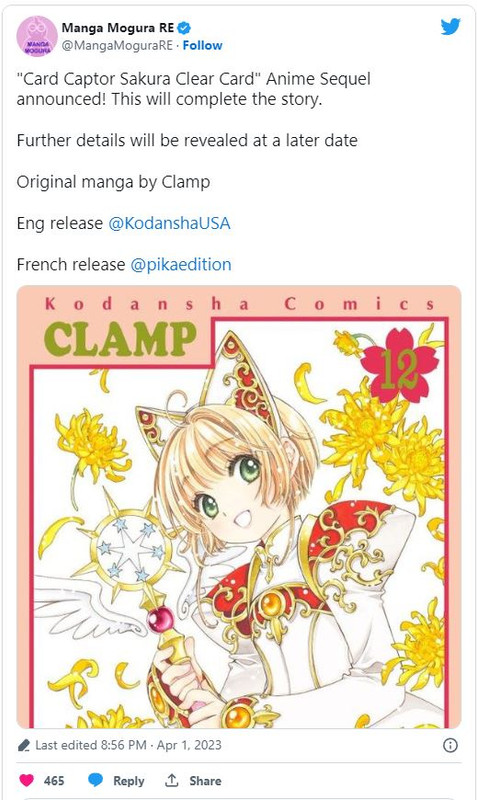This screenshot has height=800, width=477.
Task: Open the Twitter bird logo
Action: pos(450,27)
